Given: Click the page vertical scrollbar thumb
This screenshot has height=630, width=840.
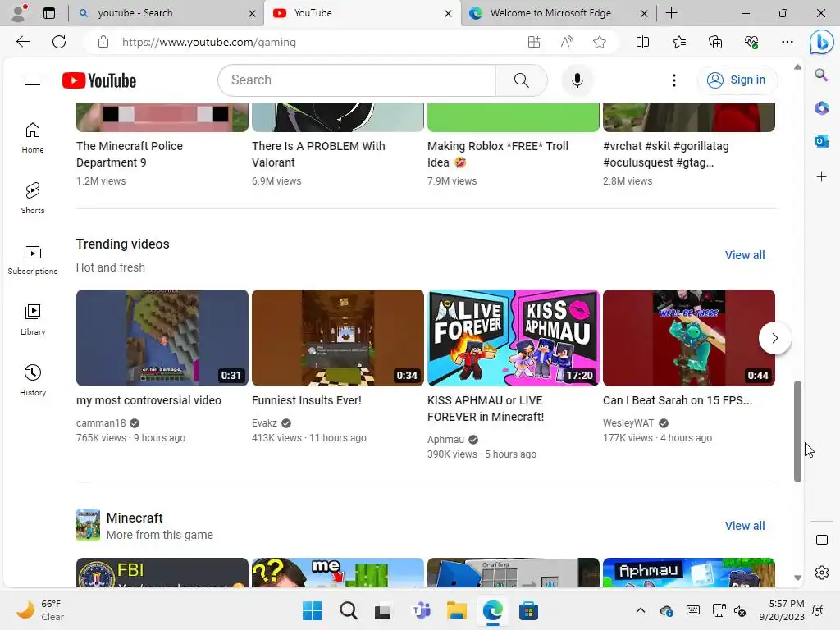Looking at the screenshot, I should [x=797, y=431].
